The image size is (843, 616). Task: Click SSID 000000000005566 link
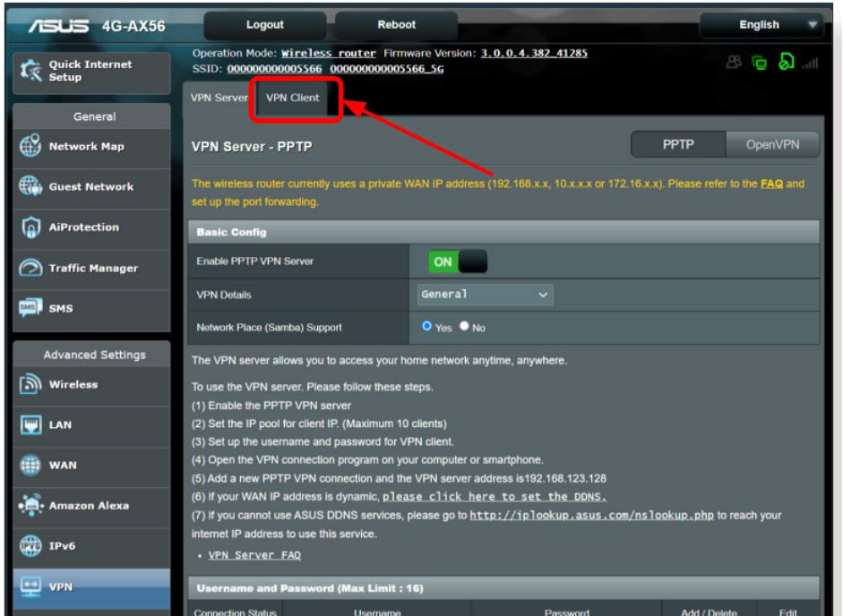pyautogui.click(x=274, y=69)
